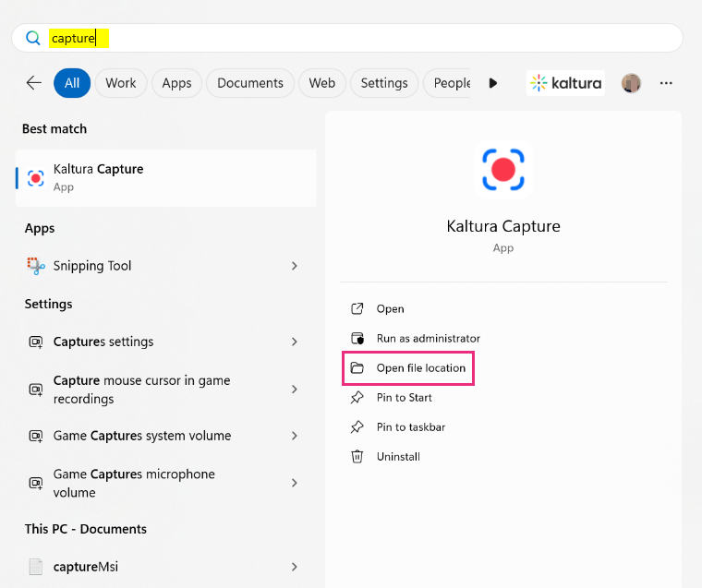
Task: Open Capture mouse cursor in game recordings
Action: click(166, 390)
